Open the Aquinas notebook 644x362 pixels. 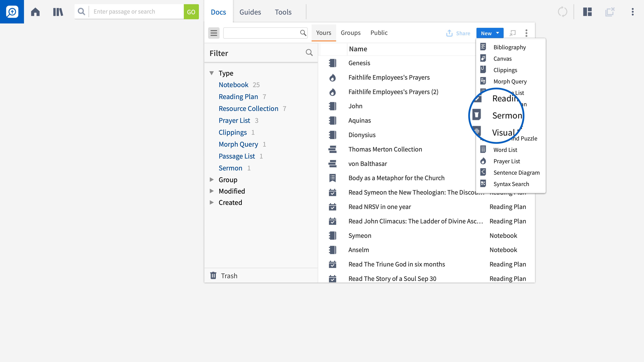(x=360, y=120)
